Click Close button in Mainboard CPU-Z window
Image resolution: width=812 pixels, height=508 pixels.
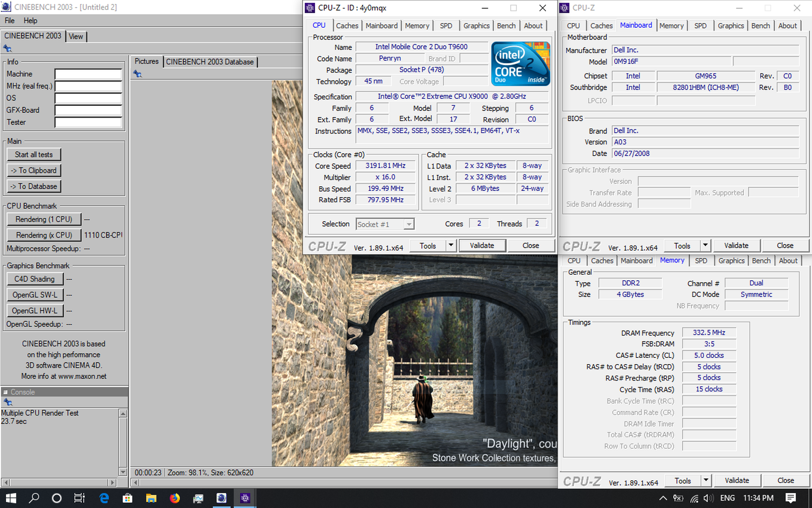[785, 245]
